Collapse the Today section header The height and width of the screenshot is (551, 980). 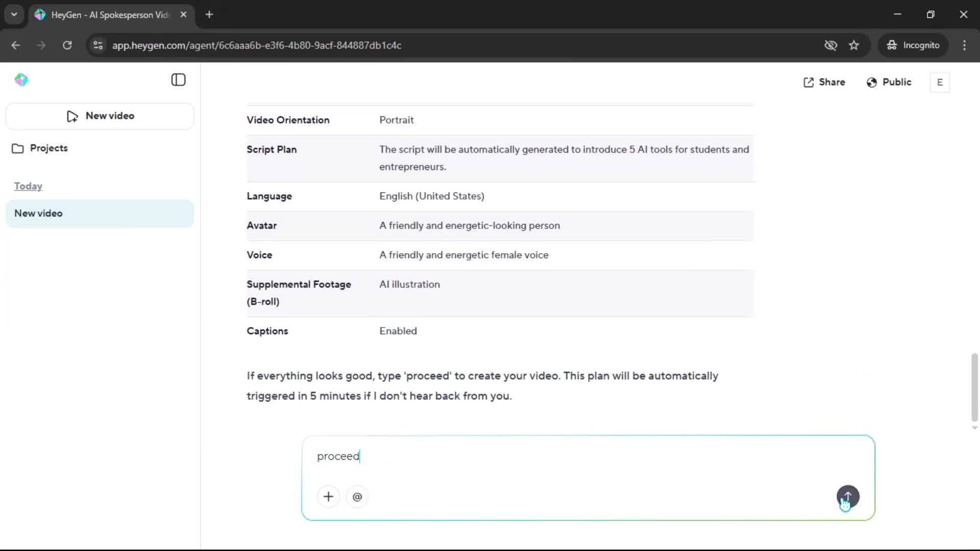[28, 186]
